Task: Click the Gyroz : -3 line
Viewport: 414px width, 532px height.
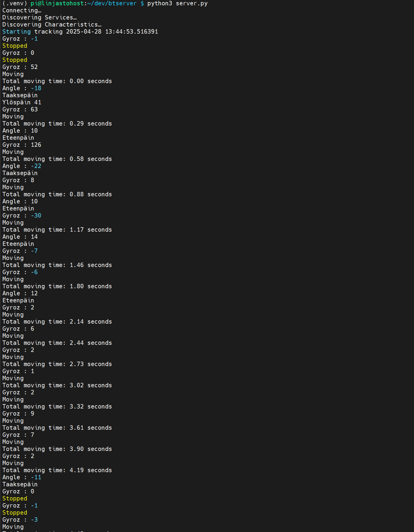Action: click(x=20, y=520)
